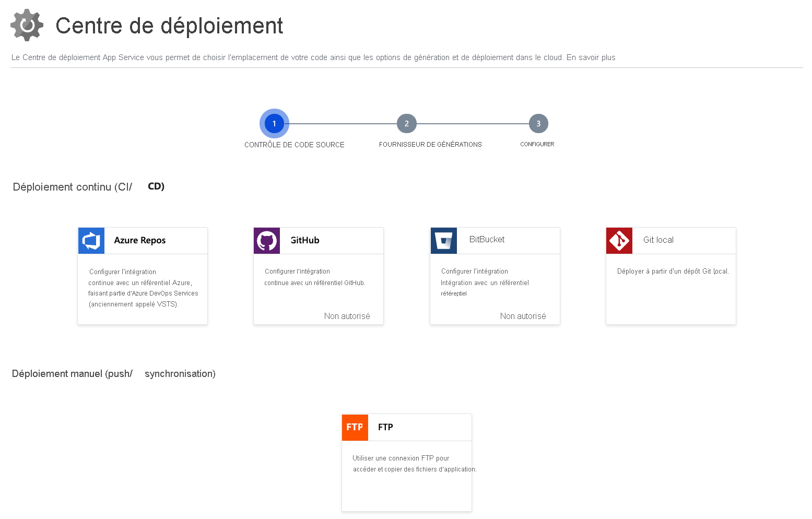Click the GitHub octocat icon
Viewport: 812px width, 519px height.
click(x=267, y=241)
